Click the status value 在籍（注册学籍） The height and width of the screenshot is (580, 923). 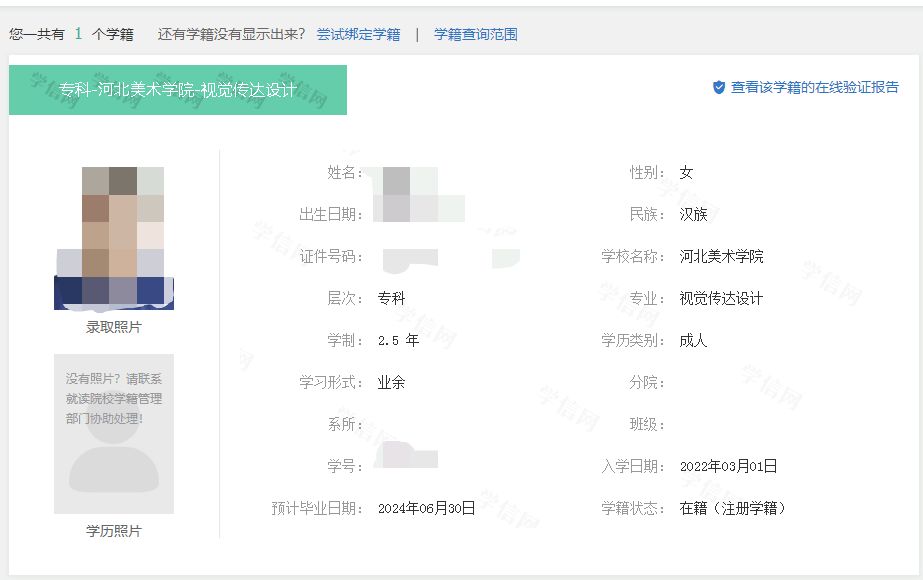click(732, 508)
